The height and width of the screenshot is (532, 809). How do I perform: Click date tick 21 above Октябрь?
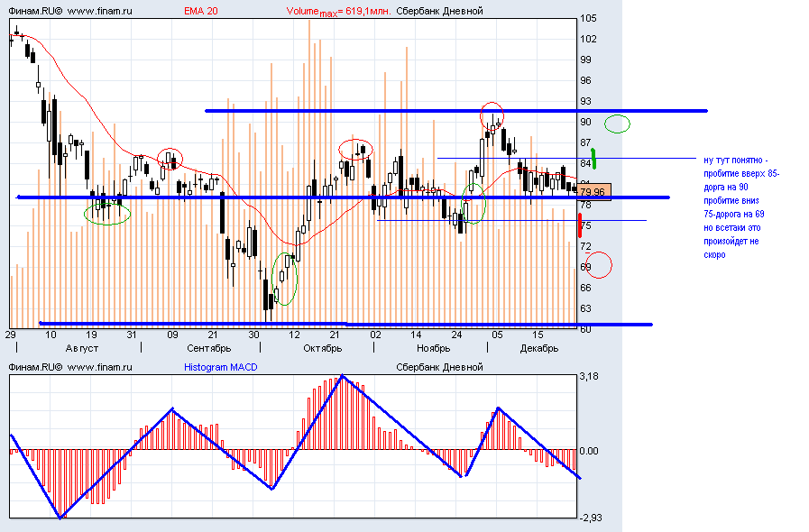click(x=335, y=335)
